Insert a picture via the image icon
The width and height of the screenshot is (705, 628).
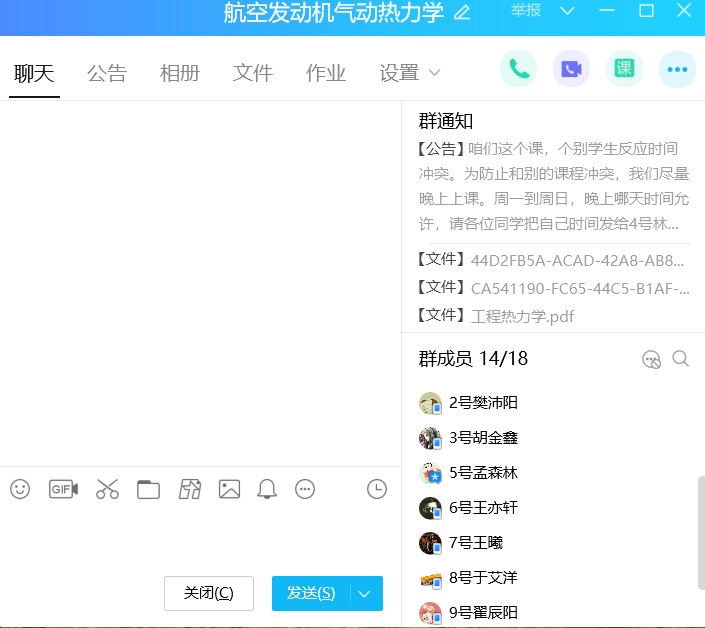(x=229, y=489)
